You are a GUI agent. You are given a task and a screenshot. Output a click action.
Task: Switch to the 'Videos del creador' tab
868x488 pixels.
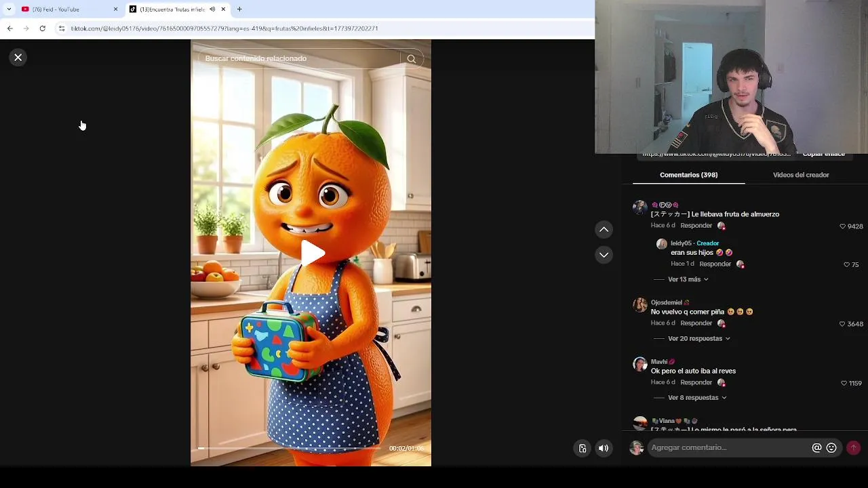(x=801, y=175)
